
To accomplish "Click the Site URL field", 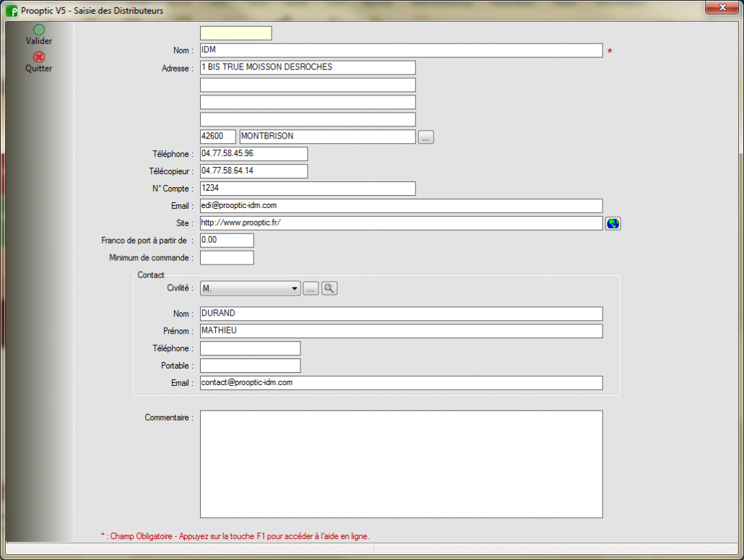I will (x=402, y=223).
